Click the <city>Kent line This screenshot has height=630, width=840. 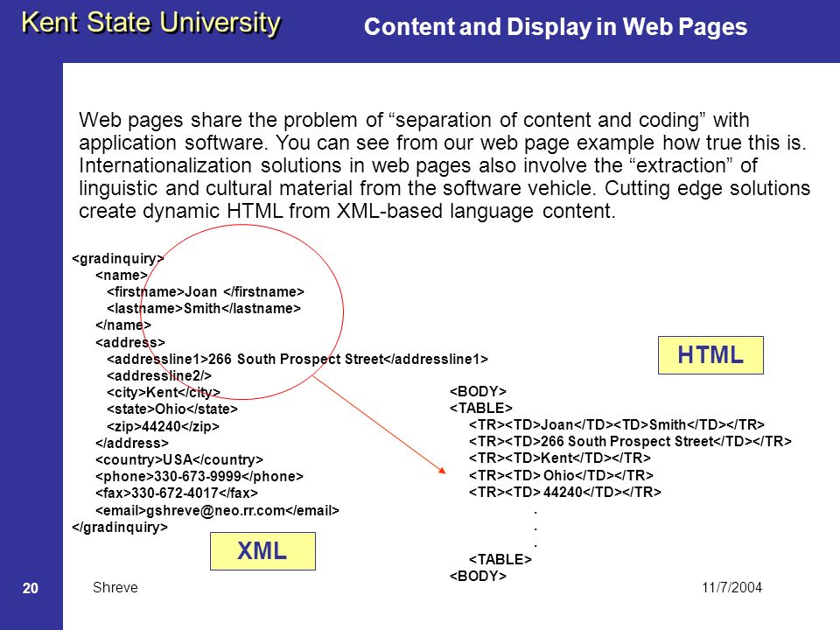point(164,393)
